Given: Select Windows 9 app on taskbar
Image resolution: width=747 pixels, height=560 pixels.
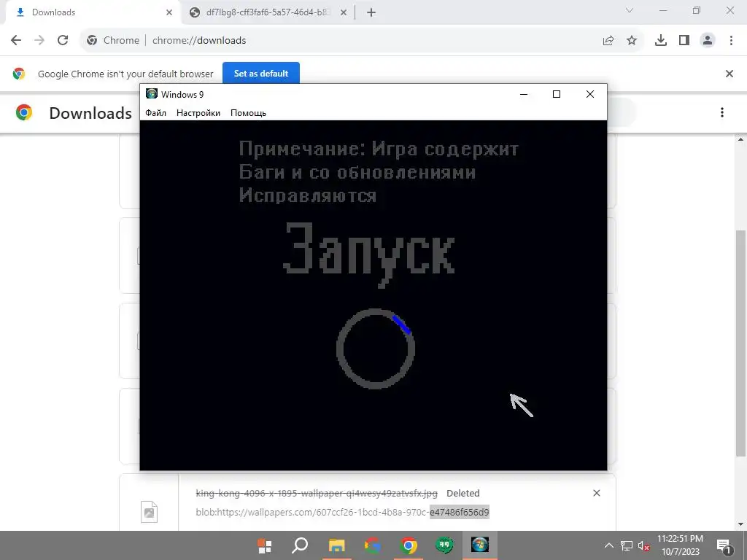Looking at the screenshot, I should [x=480, y=545].
